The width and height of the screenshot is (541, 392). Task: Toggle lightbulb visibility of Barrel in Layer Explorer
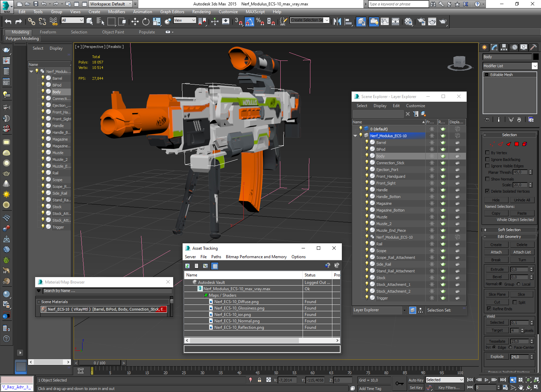point(367,142)
